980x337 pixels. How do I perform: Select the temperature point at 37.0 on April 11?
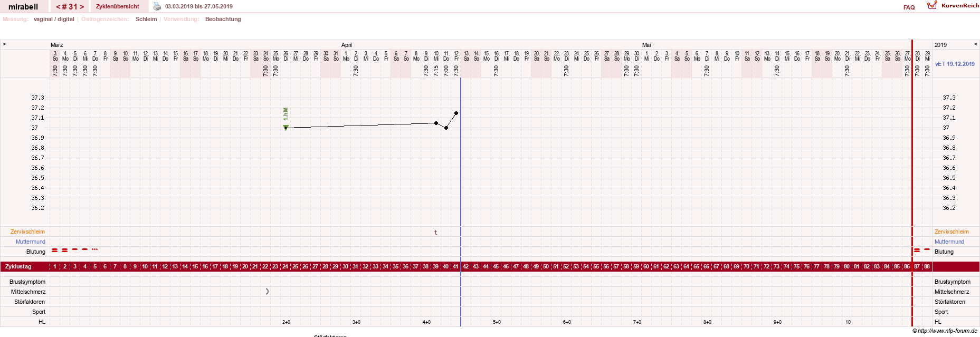(x=446, y=128)
